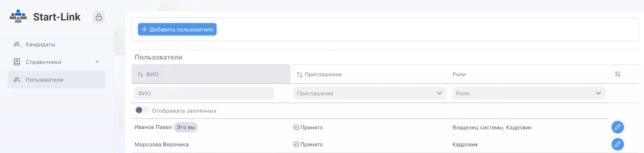The height and width of the screenshot is (153, 644).
Task: Click the Кандидаты people icon in sidebar
Action: (x=17, y=44)
